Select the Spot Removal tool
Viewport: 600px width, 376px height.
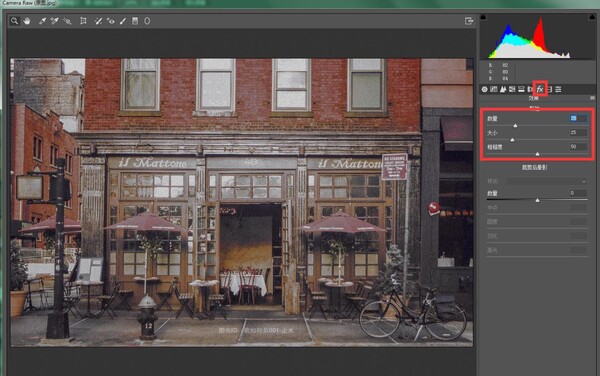pyautogui.click(x=98, y=21)
